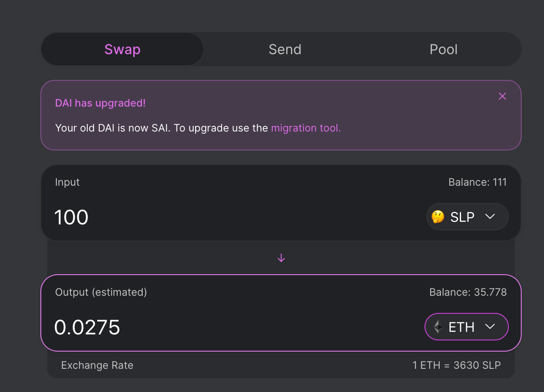Click the SLP token label
The image size is (544, 392).
click(x=462, y=217)
